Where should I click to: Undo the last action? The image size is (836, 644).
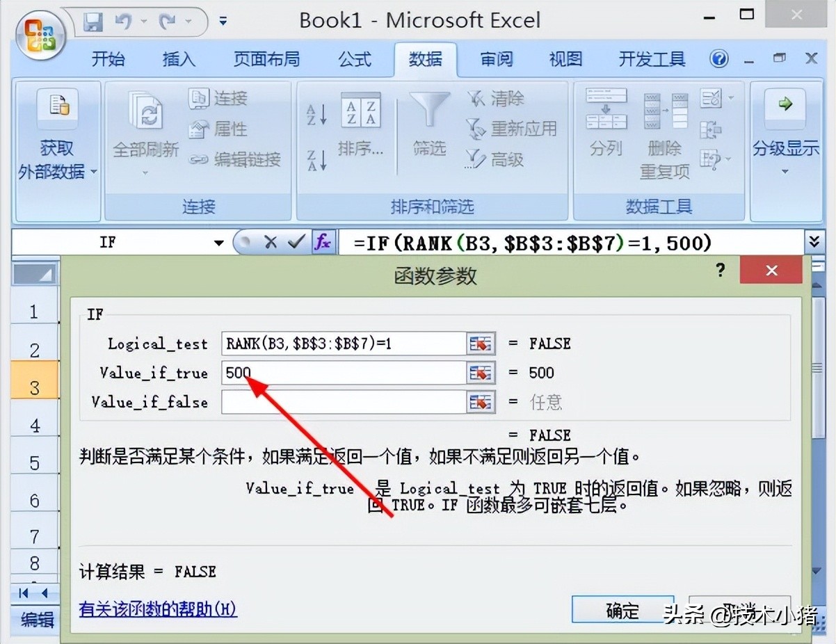coord(123,22)
